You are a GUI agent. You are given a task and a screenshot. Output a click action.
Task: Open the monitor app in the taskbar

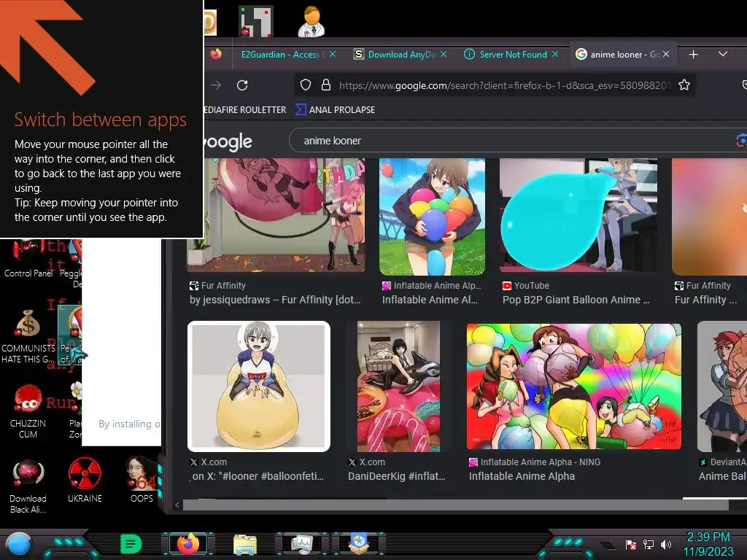pyautogui.click(x=302, y=544)
